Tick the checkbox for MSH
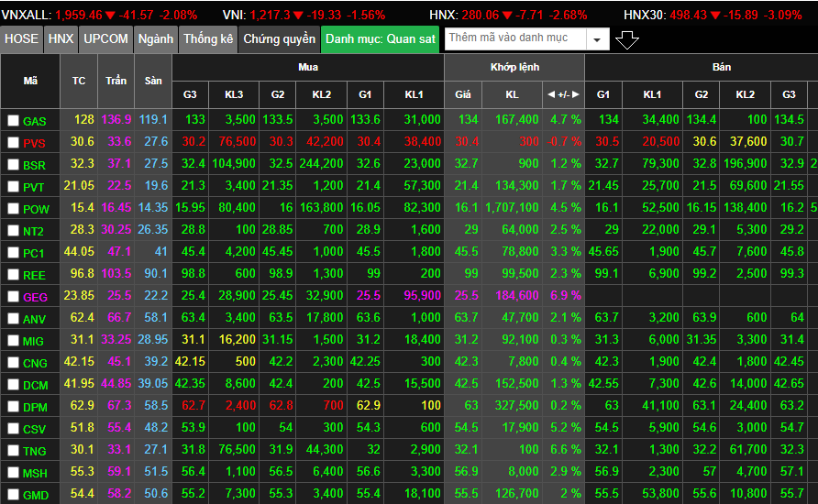This screenshot has height=504, width=818. point(13,473)
